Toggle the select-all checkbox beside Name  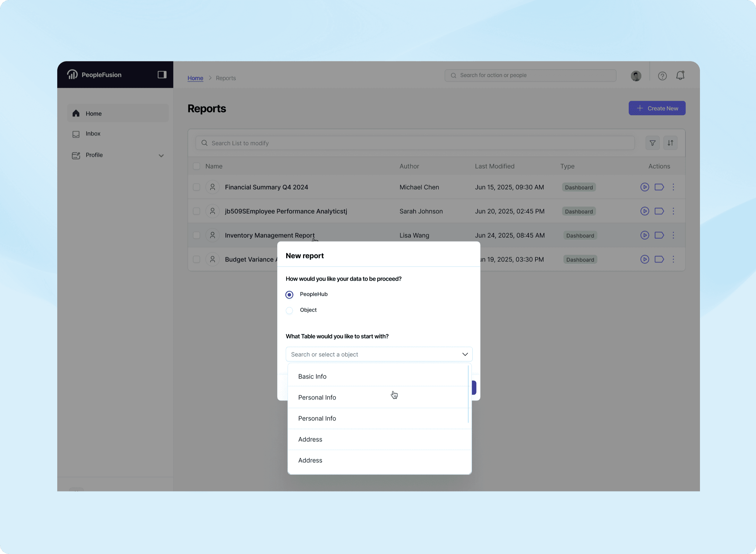pyautogui.click(x=197, y=166)
